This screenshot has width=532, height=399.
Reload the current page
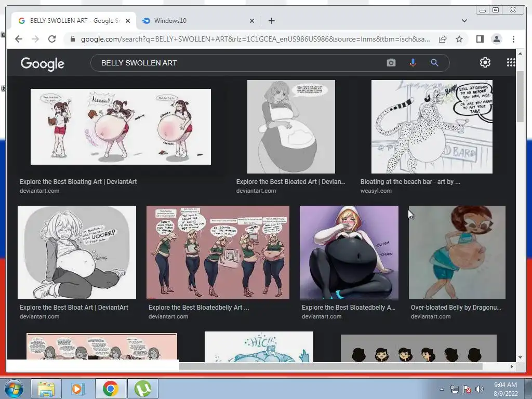pyautogui.click(x=52, y=39)
